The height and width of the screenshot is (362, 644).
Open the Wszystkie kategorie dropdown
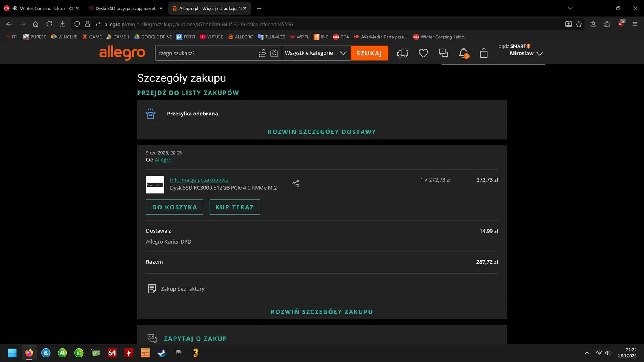tap(316, 53)
